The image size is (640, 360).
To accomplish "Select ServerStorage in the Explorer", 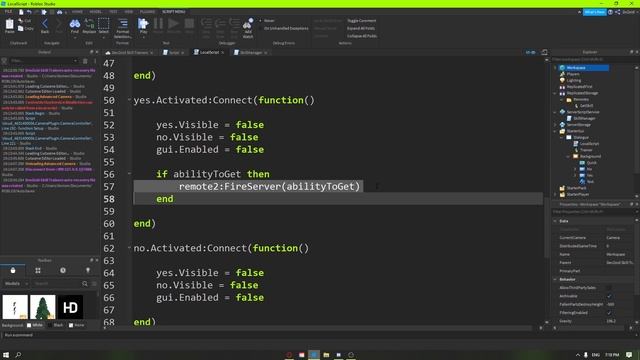I will tap(578, 124).
